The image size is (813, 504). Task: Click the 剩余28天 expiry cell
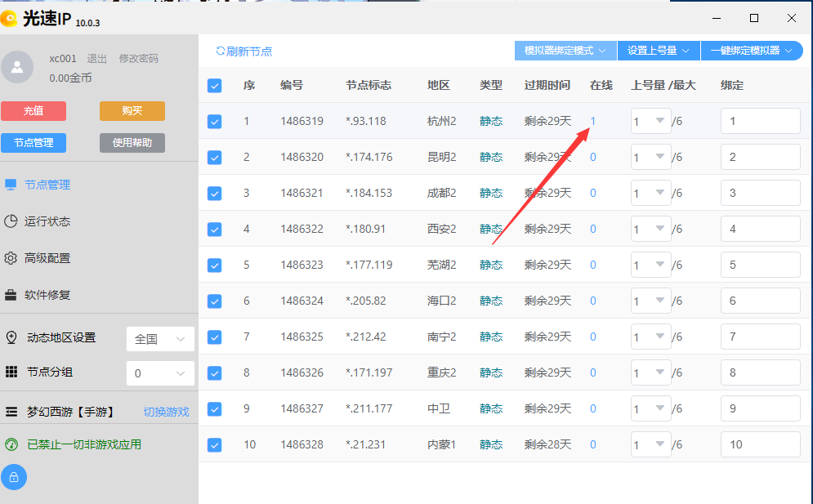click(547, 444)
